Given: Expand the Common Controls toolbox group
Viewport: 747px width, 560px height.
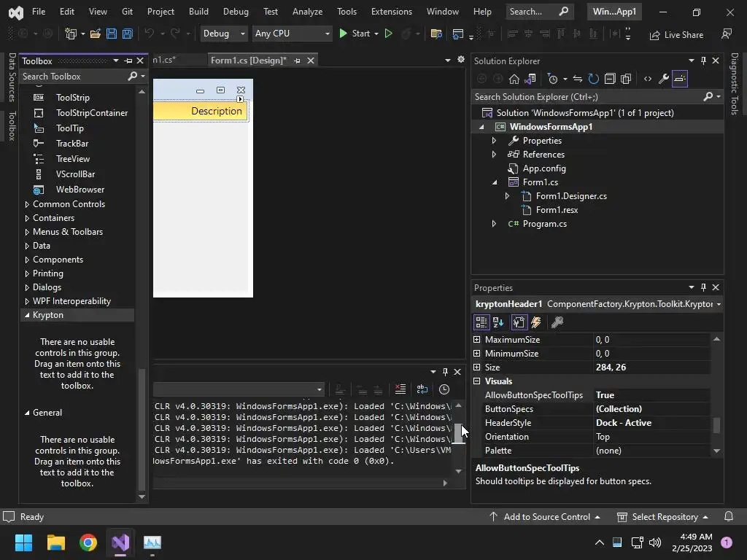Looking at the screenshot, I should click(27, 204).
